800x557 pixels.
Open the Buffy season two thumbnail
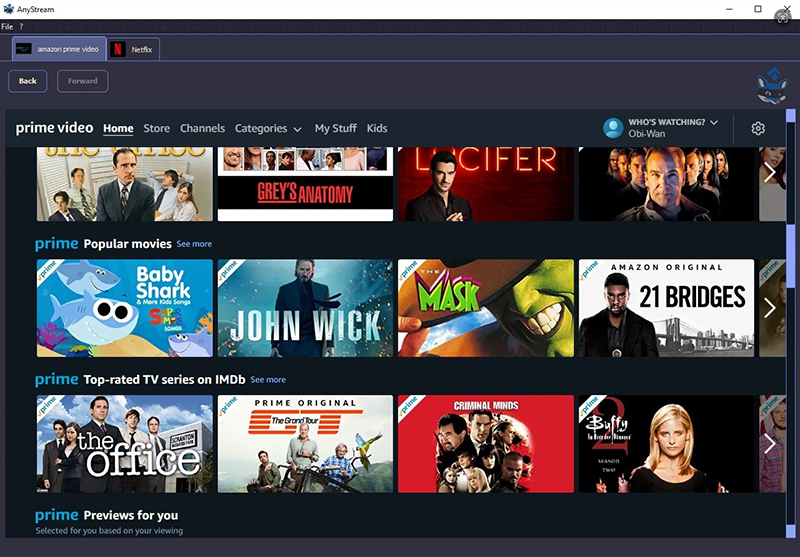tap(666, 444)
